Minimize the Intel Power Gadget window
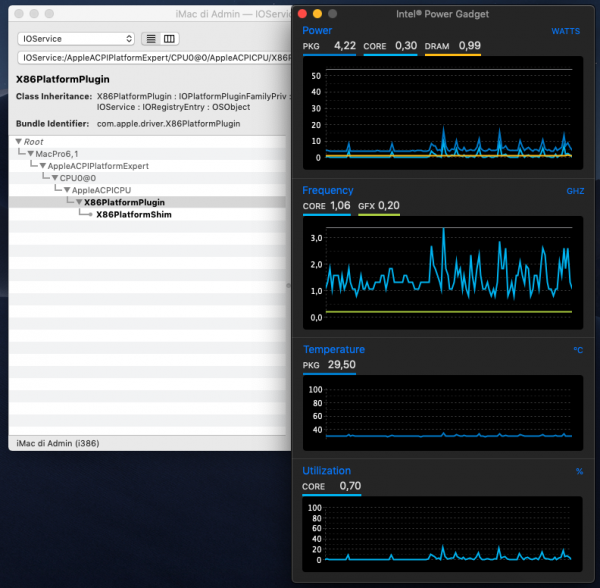 click(318, 13)
